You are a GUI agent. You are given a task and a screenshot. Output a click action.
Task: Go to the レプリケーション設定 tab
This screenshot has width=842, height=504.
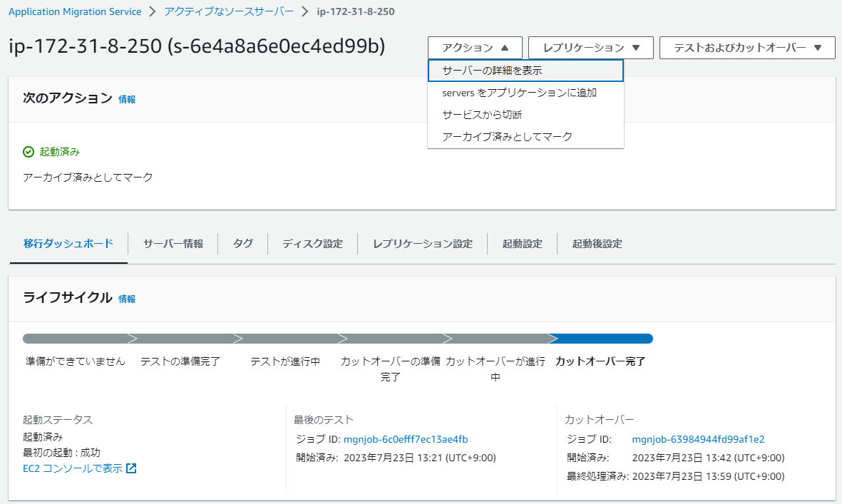click(423, 244)
